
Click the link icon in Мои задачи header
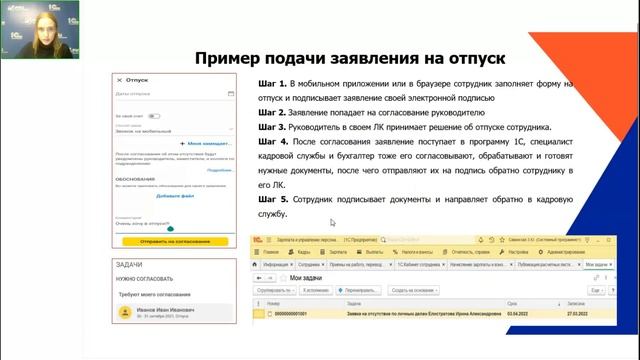596,278
